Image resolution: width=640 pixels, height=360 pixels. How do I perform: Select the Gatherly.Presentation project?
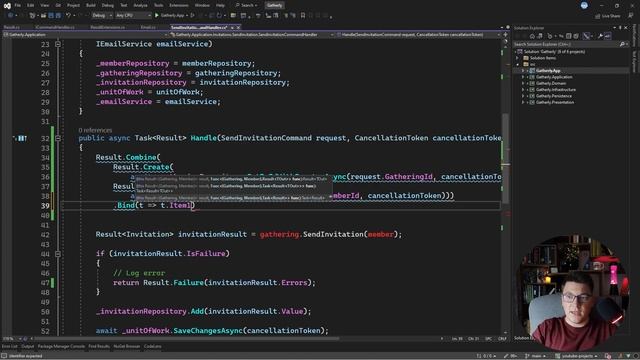(x=555, y=102)
